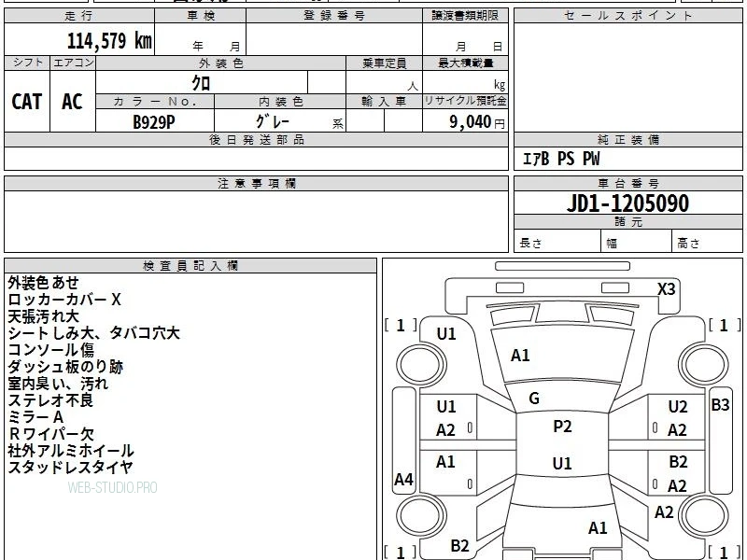The width and height of the screenshot is (747, 560).
Task: Select inspector note Rワイパー欠
Action: [51, 434]
